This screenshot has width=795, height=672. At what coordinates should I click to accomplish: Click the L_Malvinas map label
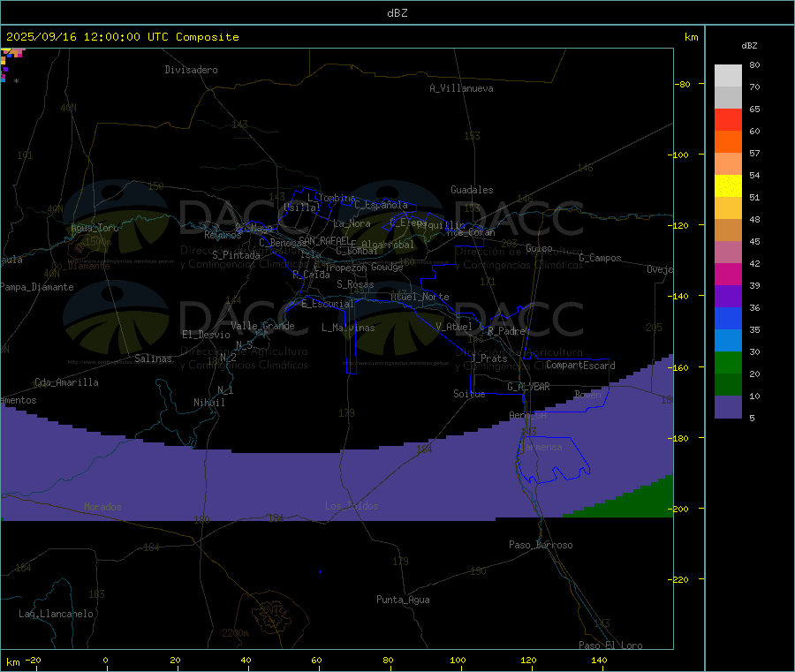[348, 328]
